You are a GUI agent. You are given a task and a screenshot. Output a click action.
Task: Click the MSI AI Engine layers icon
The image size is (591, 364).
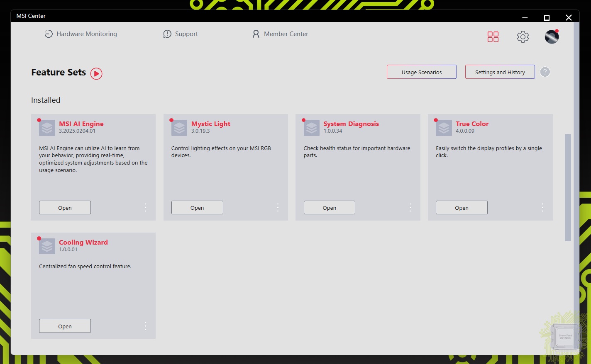coord(47,128)
